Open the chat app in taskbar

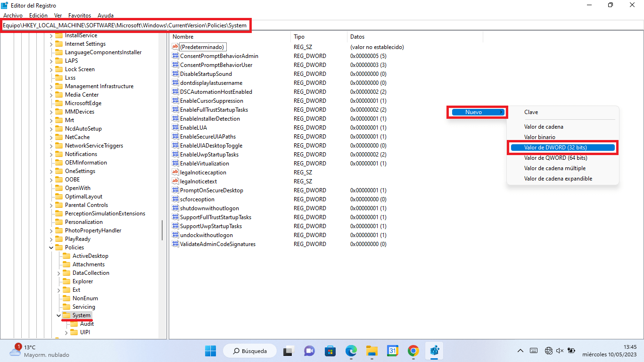click(x=309, y=351)
